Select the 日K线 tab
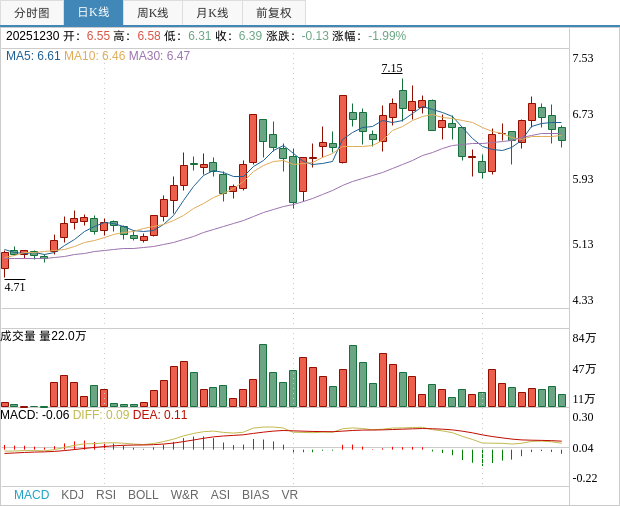Image resolution: width=620 pixels, height=506 pixels. coord(93,13)
